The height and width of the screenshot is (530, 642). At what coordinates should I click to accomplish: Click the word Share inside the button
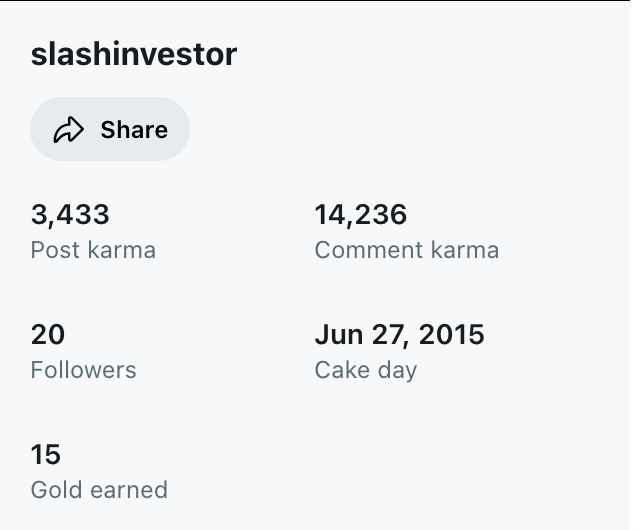[134, 130]
